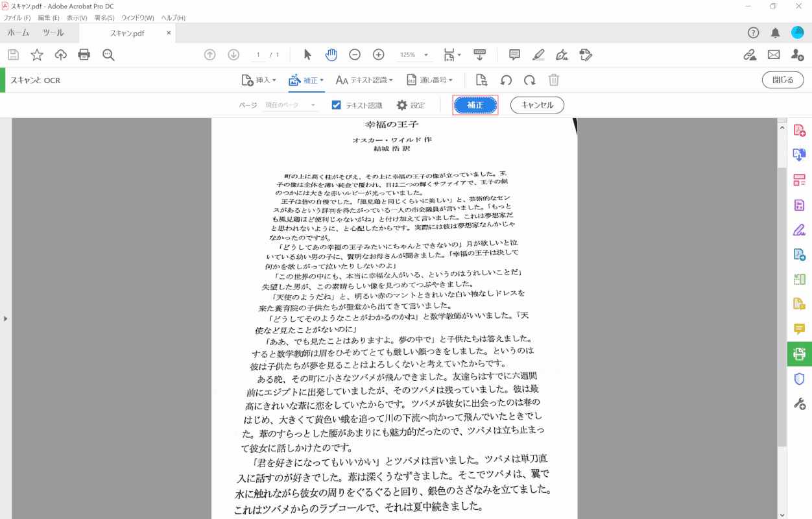This screenshot has width=812, height=519.
Task: Click the Sign document pen icon
Action: (562, 55)
